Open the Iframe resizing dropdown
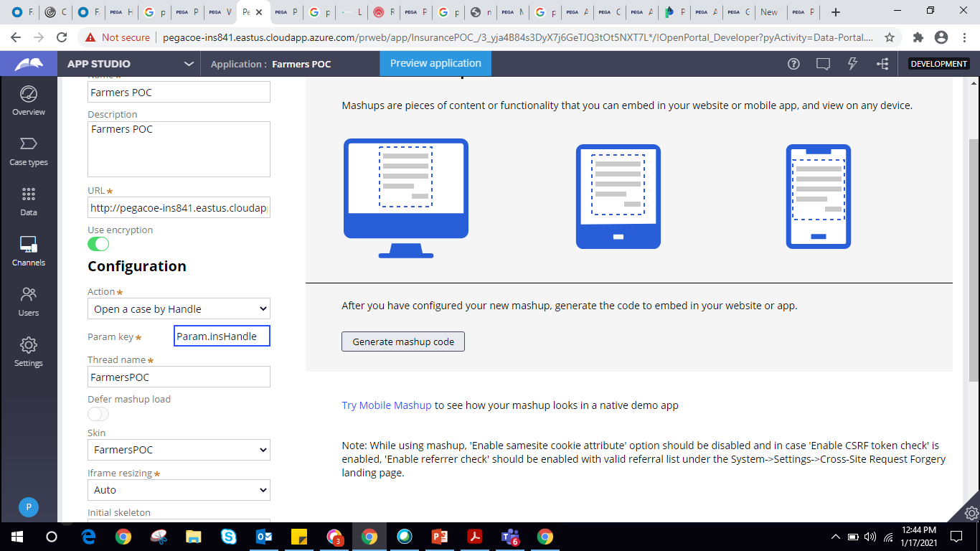This screenshot has height=551, width=980. coord(179,490)
